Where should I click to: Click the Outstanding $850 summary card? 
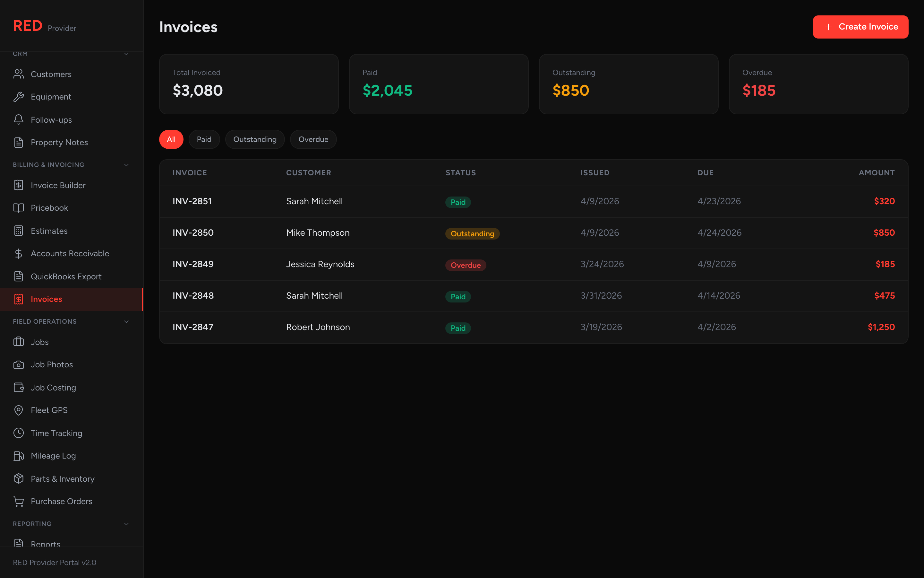coord(629,84)
